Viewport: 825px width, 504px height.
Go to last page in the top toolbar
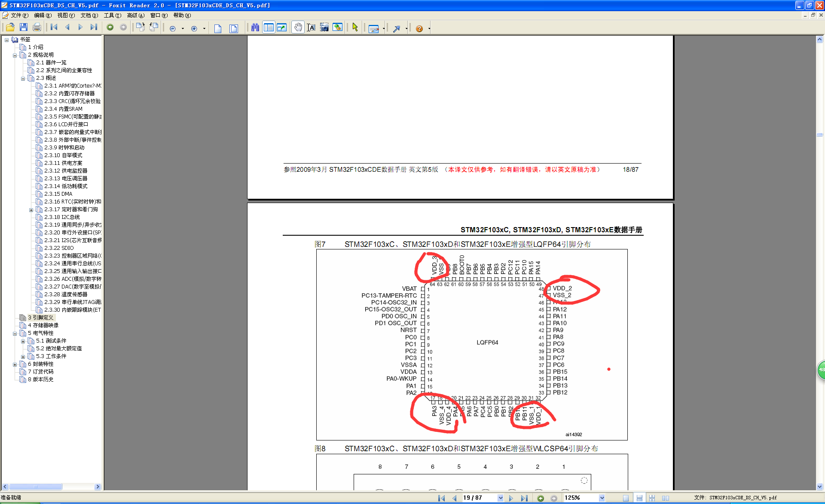point(94,27)
